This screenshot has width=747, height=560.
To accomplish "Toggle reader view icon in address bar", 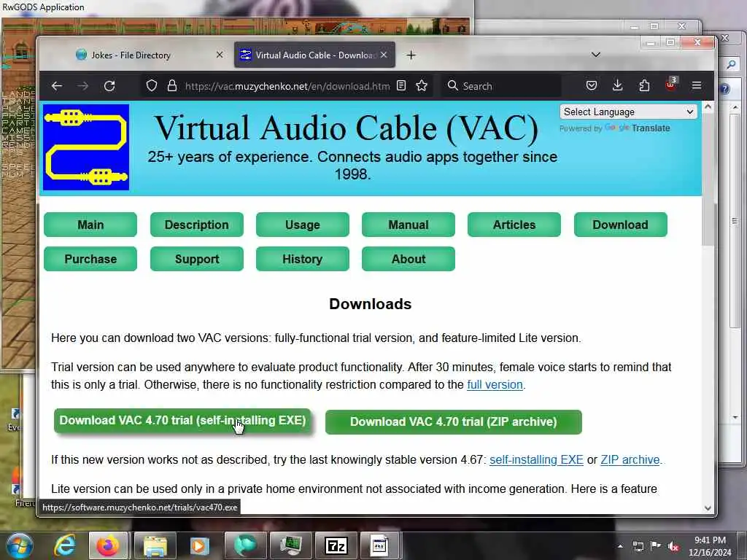I will coord(401,86).
